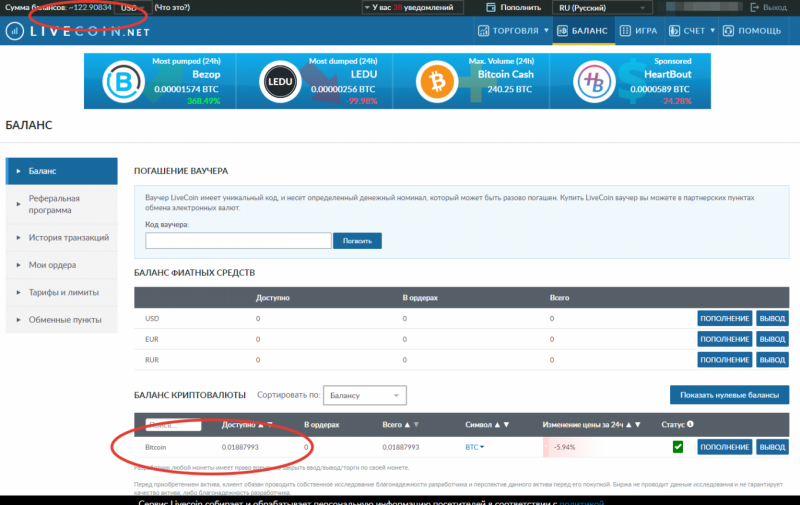Toggle the Bitcoin status green checkbox
The width and height of the screenshot is (800, 505).
click(678, 447)
